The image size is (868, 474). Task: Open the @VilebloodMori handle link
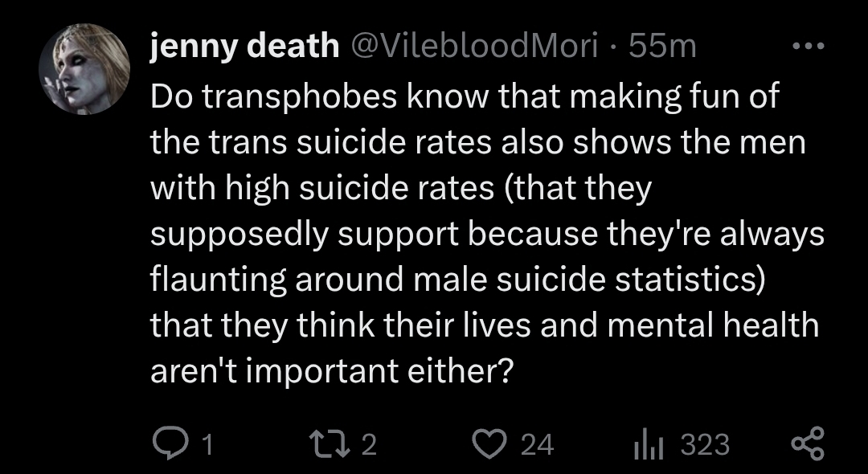(x=474, y=46)
